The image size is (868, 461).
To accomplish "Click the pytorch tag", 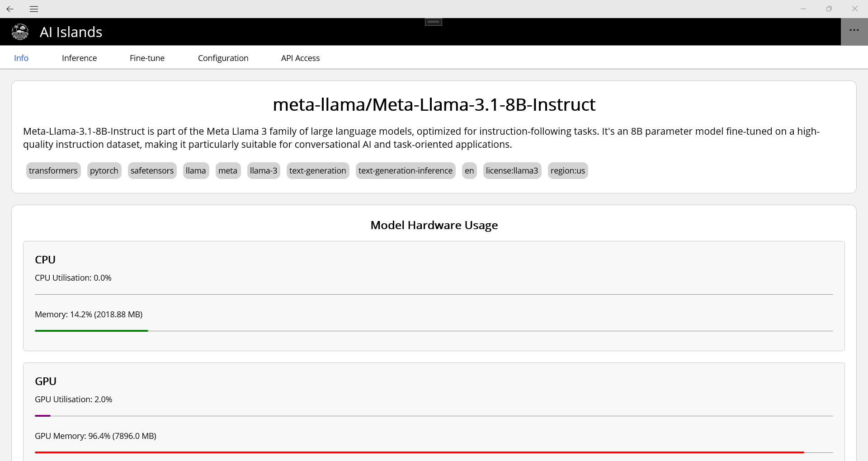I will [104, 171].
